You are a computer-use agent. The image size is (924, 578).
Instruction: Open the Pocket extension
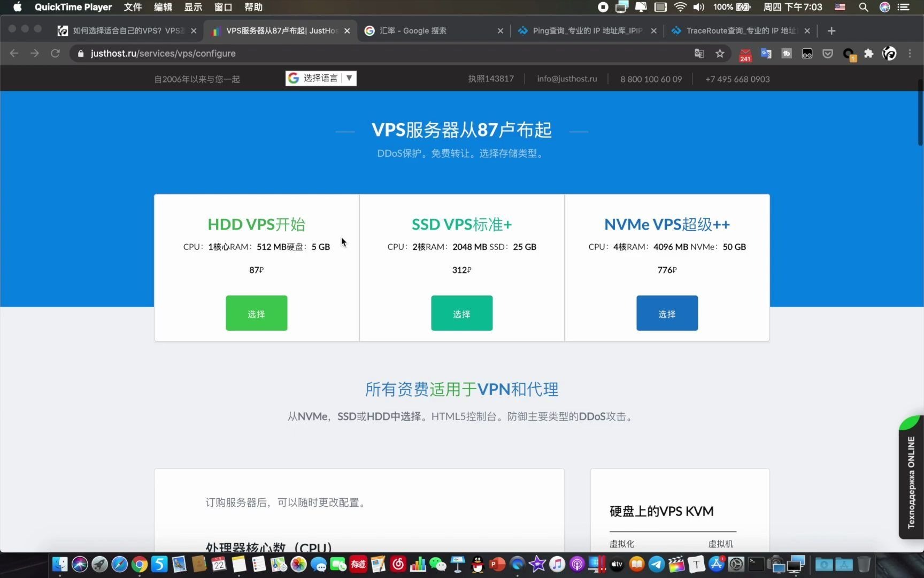click(x=827, y=54)
